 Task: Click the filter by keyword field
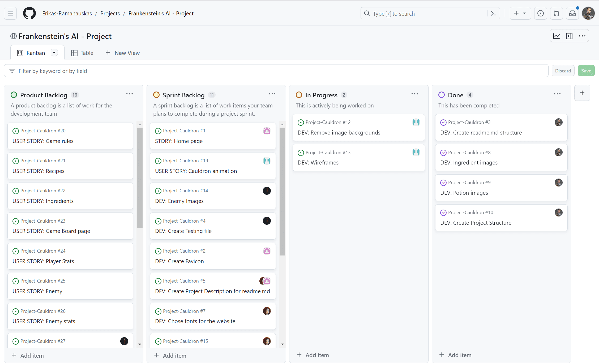tap(276, 71)
